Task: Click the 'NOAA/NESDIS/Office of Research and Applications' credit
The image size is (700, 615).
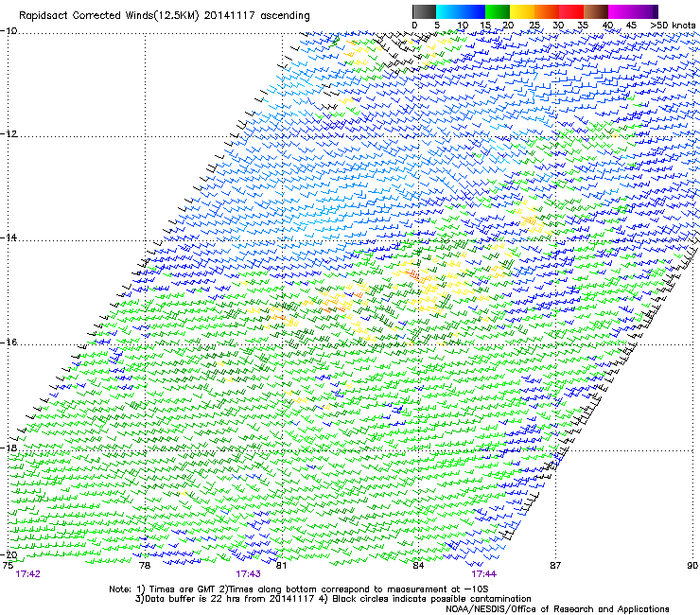Action: pyautogui.click(x=557, y=609)
